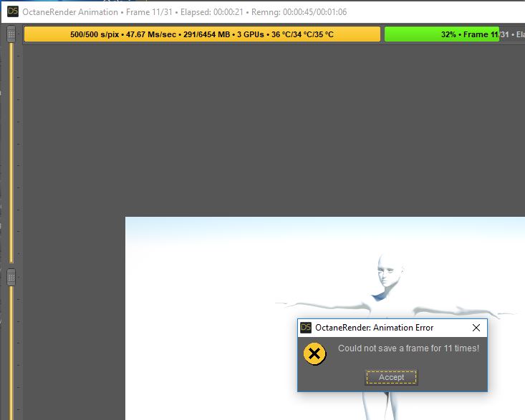
Task: Click Accept in Animation Error dialog
Action: coord(391,377)
